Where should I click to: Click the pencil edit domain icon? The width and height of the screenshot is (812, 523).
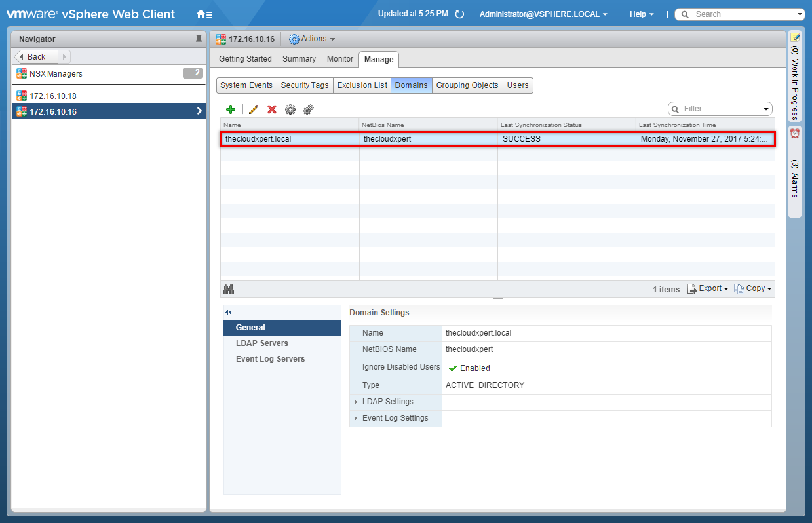coord(254,109)
